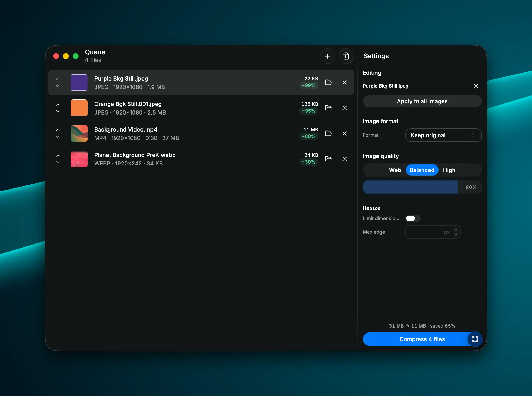
Task: Remove Planet Background PreK.webp from queue
Action: (345, 159)
